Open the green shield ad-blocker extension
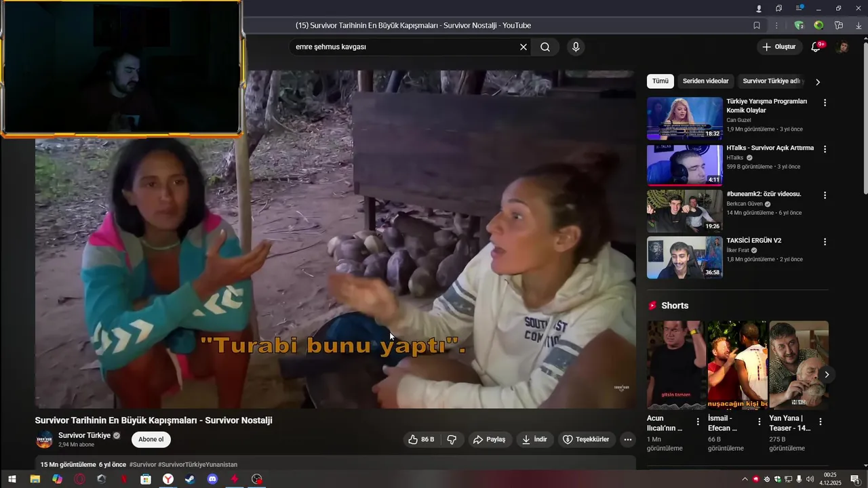This screenshot has height=488, width=868. pos(799,26)
